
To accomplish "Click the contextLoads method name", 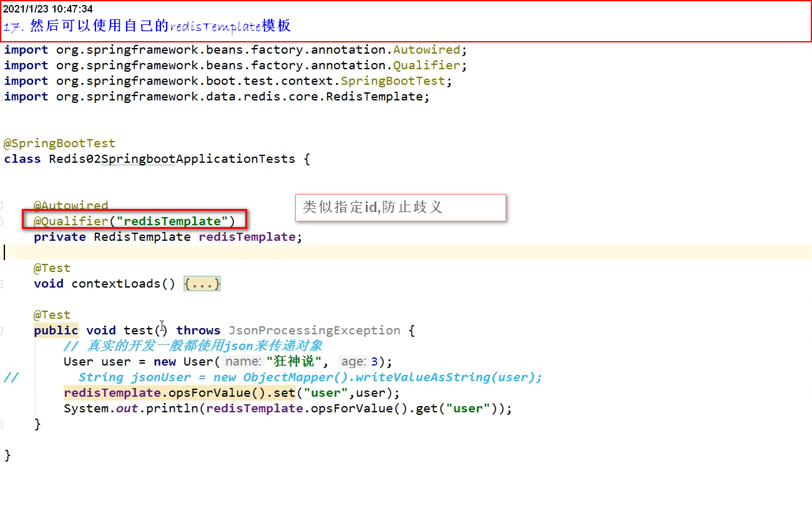I will tap(116, 284).
